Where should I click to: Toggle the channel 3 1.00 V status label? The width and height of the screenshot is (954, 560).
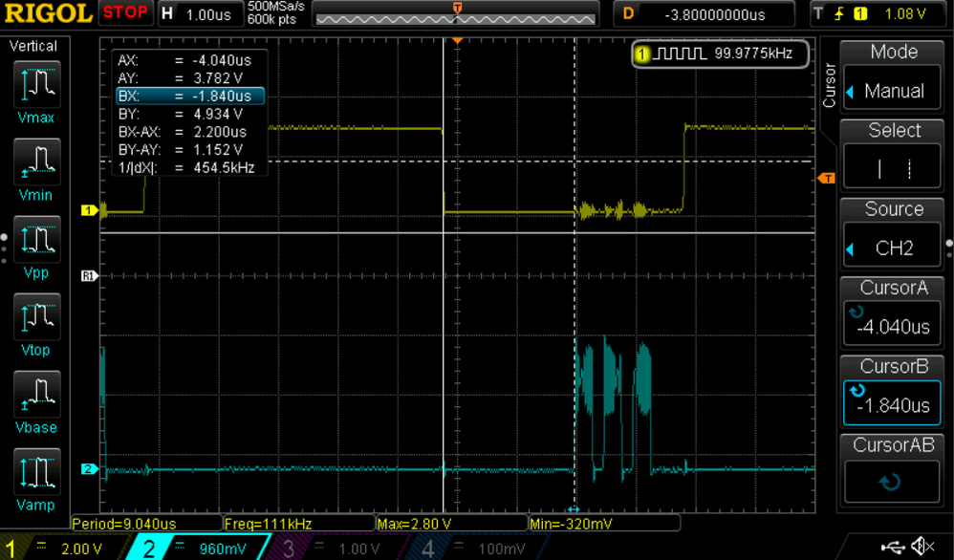point(337,548)
